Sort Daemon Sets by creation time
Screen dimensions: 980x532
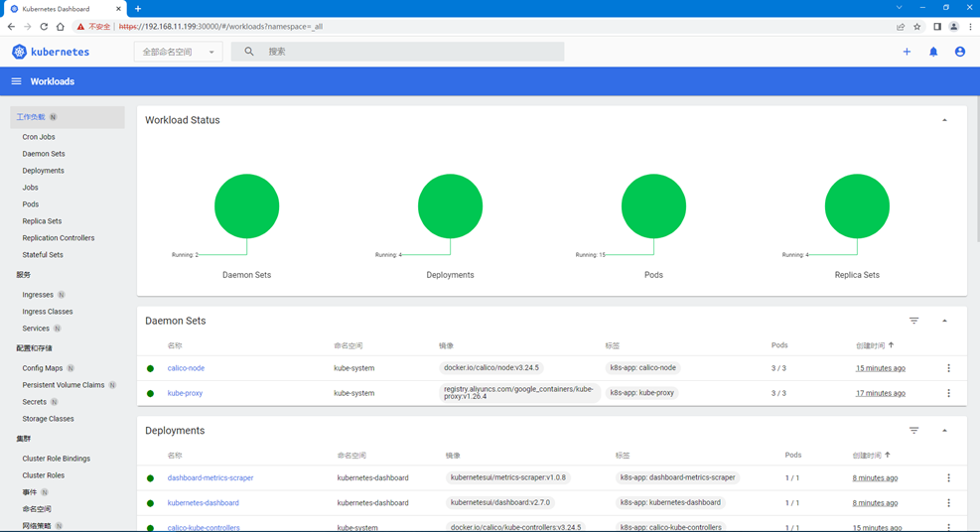click(x=875, y=345)
